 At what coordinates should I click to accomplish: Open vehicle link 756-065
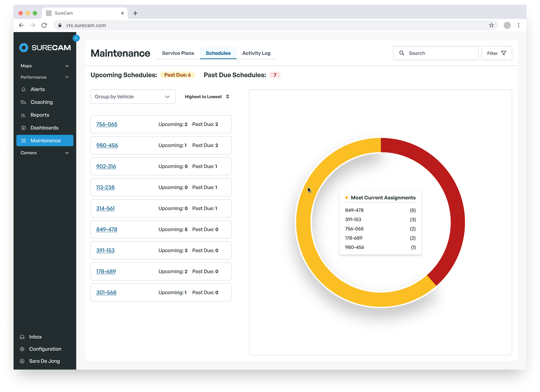point(107,124)
